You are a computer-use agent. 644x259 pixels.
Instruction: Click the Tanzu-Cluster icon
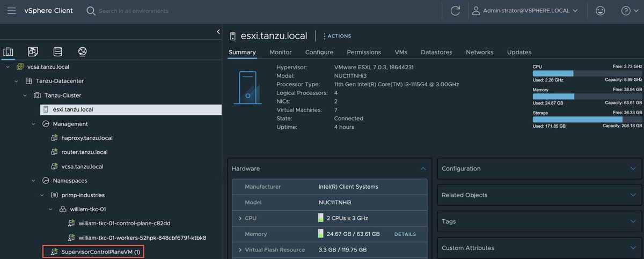point(37,95)
